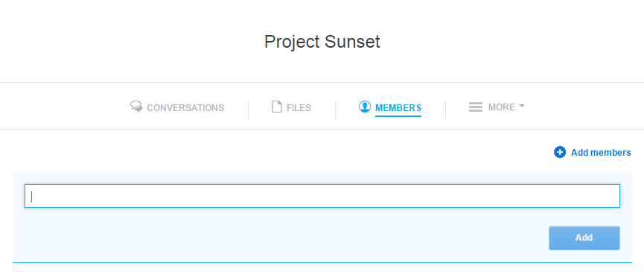Click the blue Add button
Image resolution: width=644 pixels, height=272 pixels.
[584, 238]
